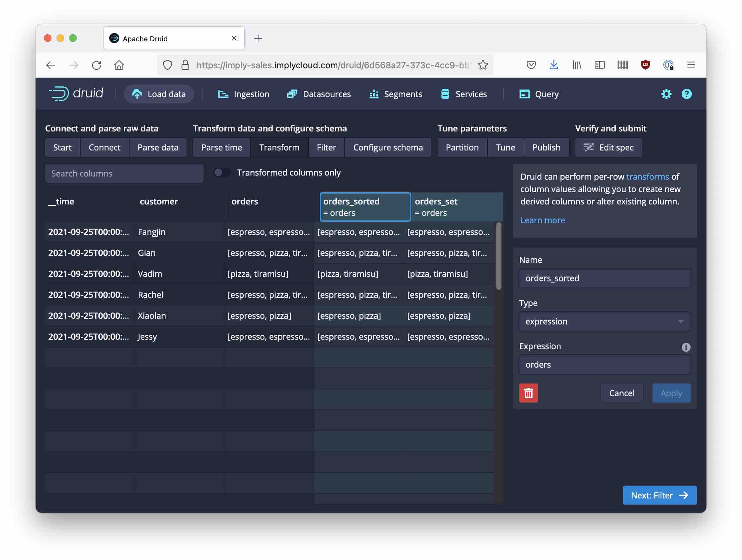The width and height of the screenshot is (742, 560).
Task: Reload page with refresh icon
Action: [x=96, y=65]
